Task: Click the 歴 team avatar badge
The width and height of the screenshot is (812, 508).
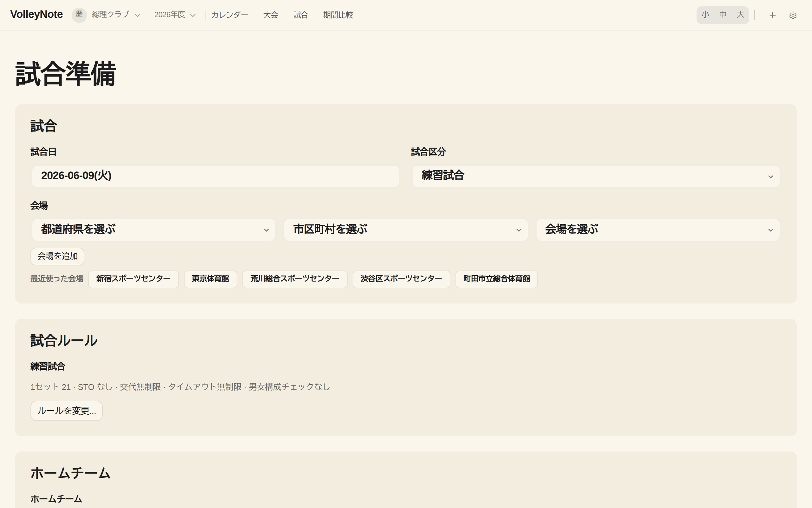Action: (79, 15)
